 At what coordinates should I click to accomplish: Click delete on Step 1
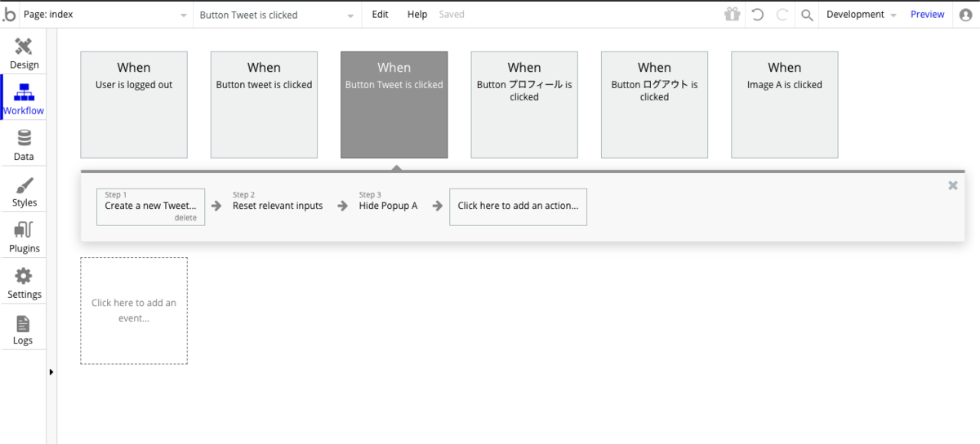(185, 218)
